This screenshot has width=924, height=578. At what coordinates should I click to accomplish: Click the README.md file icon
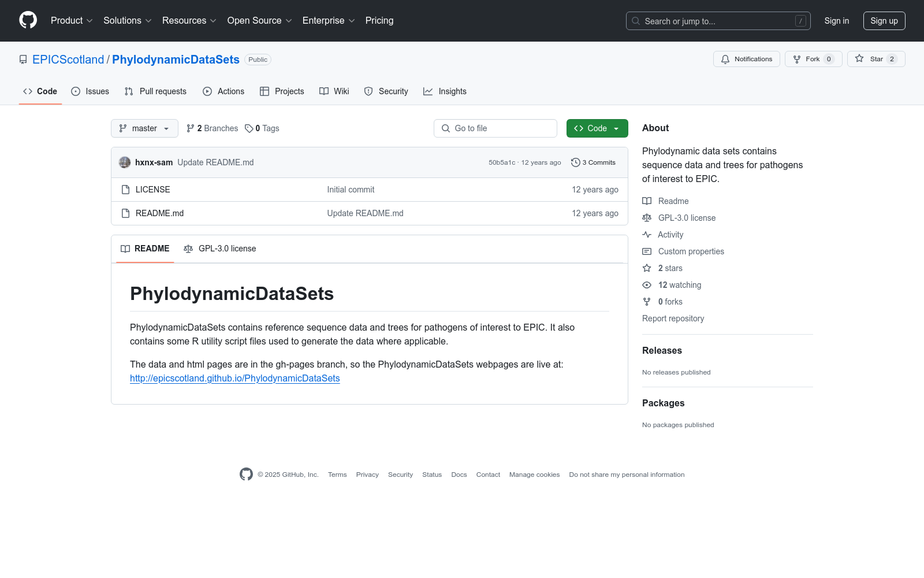point(125,213)
